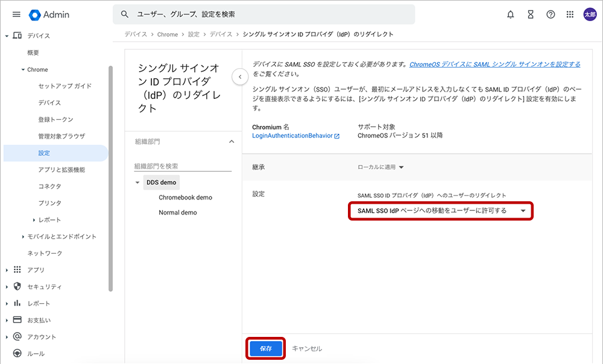Collapse the 組織部門 section

pos(231,142)
